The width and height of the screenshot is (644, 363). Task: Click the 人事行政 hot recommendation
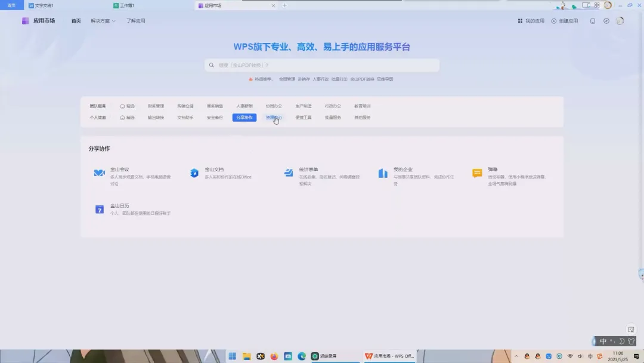click(321, 79)
